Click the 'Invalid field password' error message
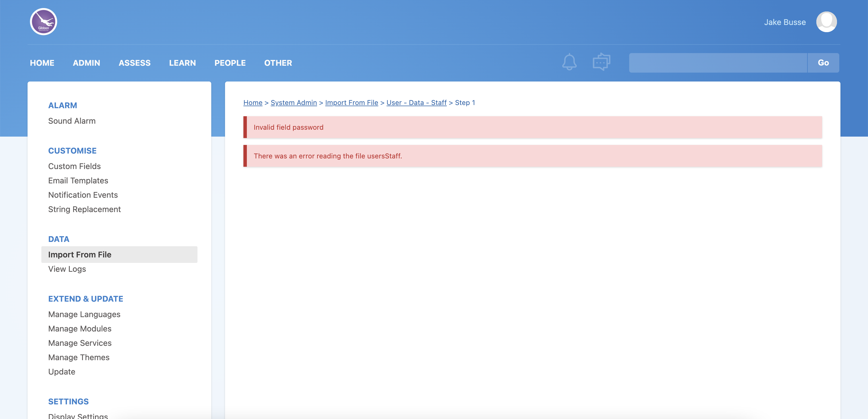 coord(532,127)
